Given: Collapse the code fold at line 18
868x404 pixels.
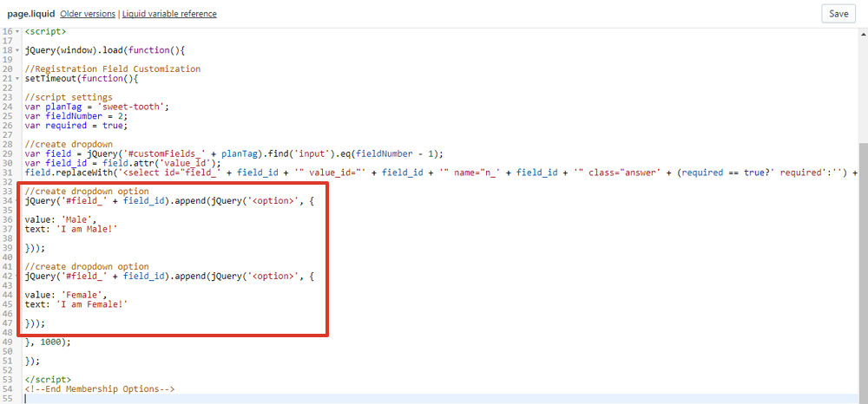Looking at the screenshot, I should click(x=17, y=51).
